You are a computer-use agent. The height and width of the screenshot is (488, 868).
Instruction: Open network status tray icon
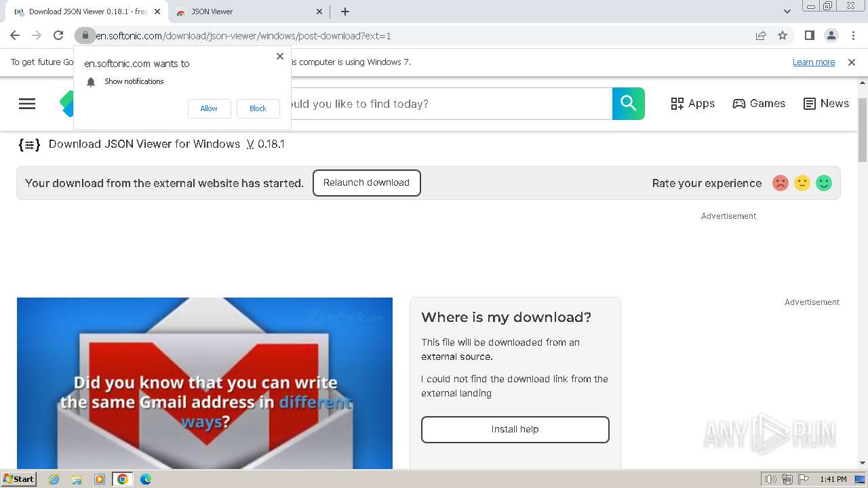point(787,479)
